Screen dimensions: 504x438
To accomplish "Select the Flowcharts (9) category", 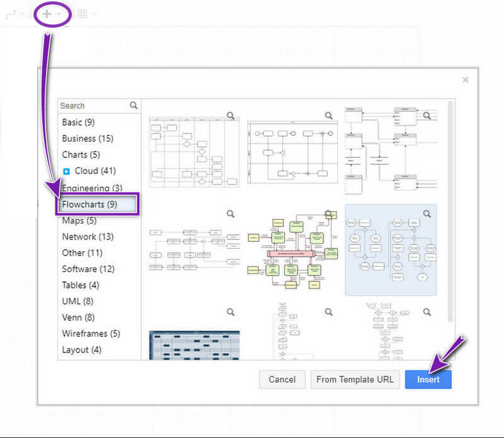I will pyautogui.click(x=89, y=205).
